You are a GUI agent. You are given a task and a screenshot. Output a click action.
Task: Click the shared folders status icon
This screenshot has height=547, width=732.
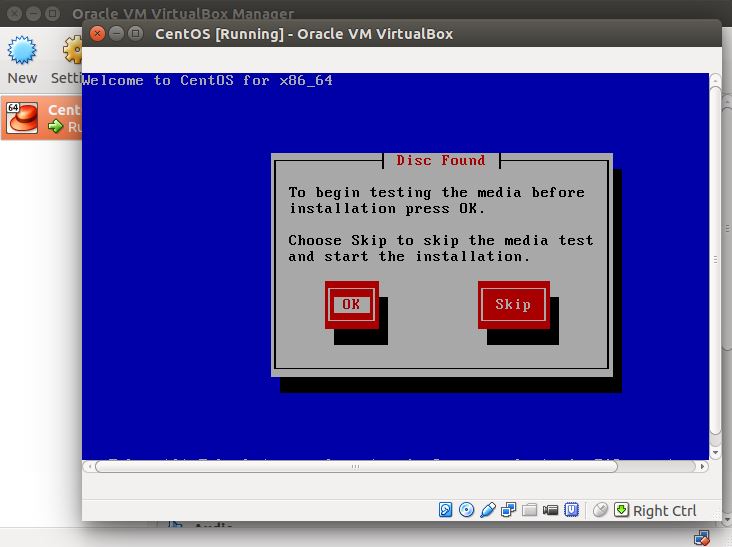529,510
